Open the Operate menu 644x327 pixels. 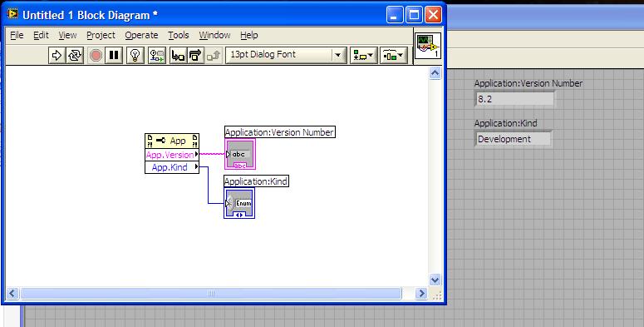pos(141,36)
